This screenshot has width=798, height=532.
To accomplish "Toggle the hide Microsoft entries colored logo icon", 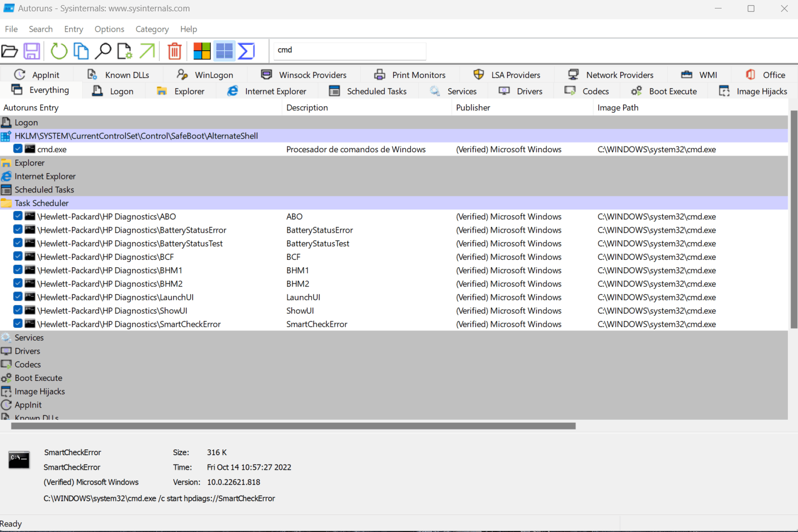I will 202,52.
